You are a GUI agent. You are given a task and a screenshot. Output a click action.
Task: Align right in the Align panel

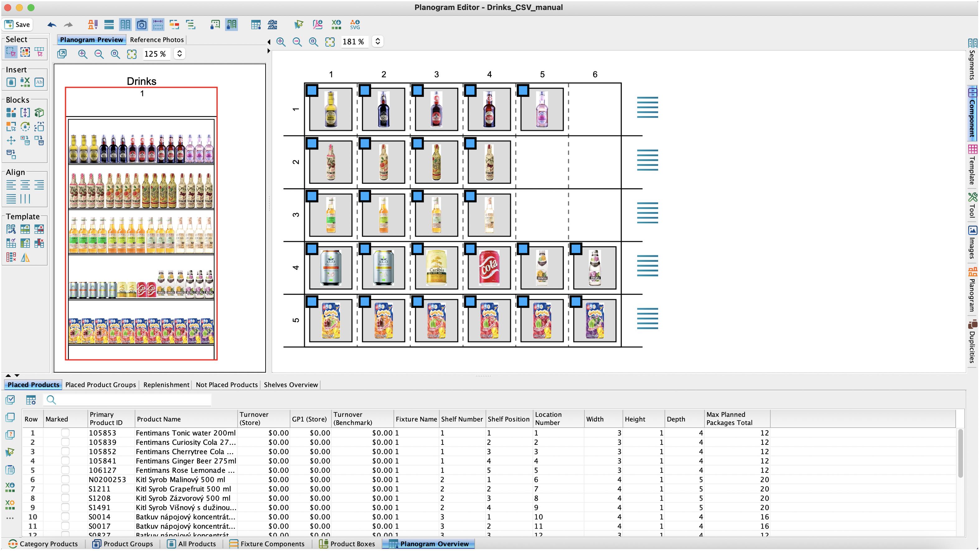point(39,185)
